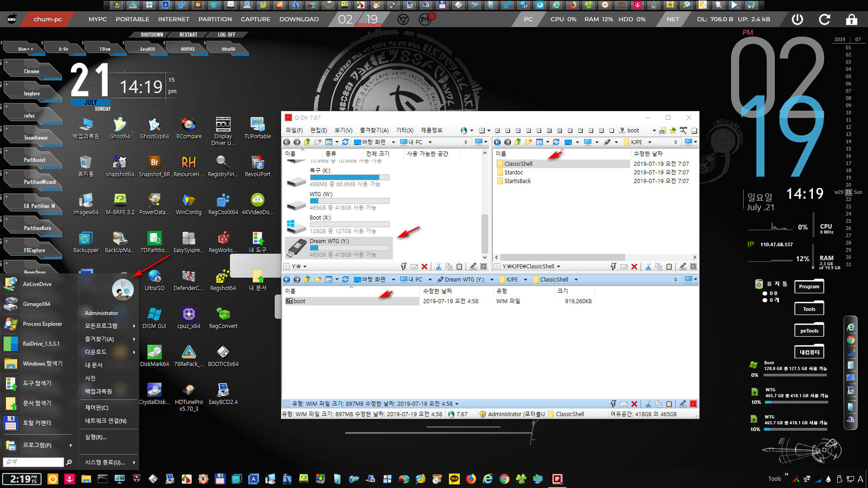
Task: Expand 모든프로그램 submenu
Action: click(109, 326)
